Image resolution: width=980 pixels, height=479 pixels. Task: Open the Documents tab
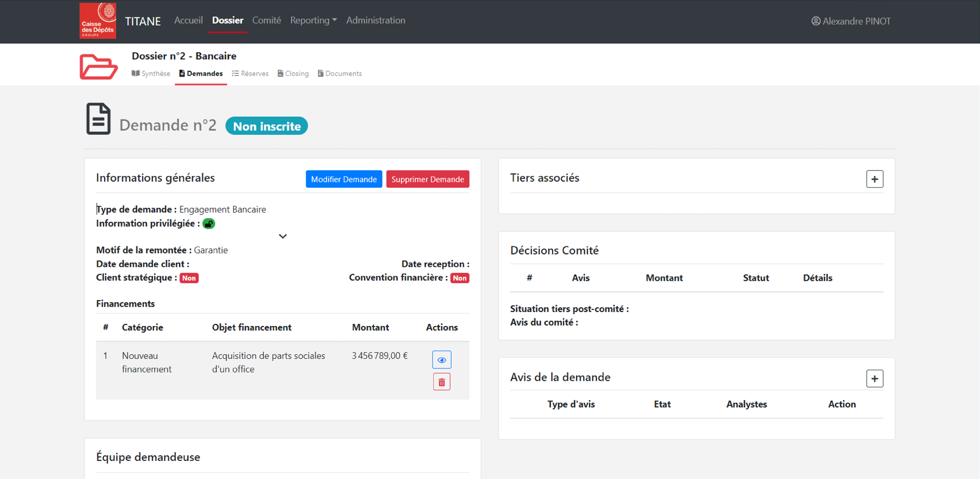(x=340, y=74)
